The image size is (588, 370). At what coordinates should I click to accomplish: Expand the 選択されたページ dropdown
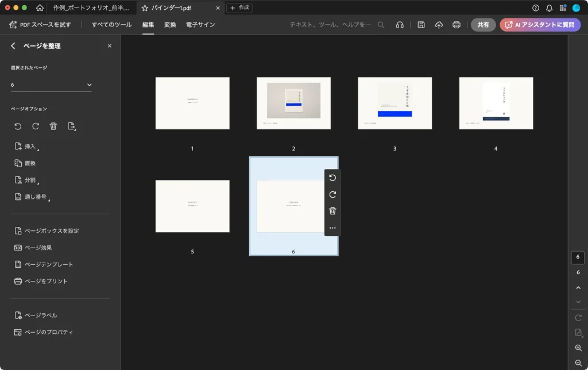point(51,85)
